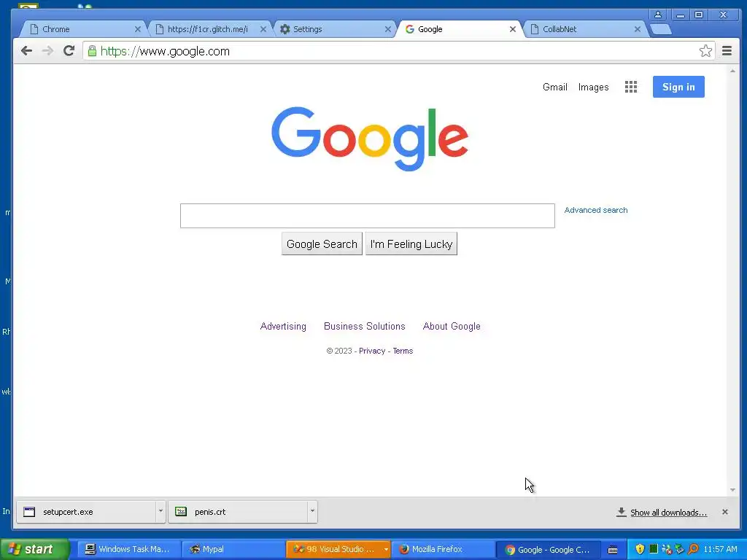Click the forward navigation arrow
747x560 pixels.
coord(47,51)
